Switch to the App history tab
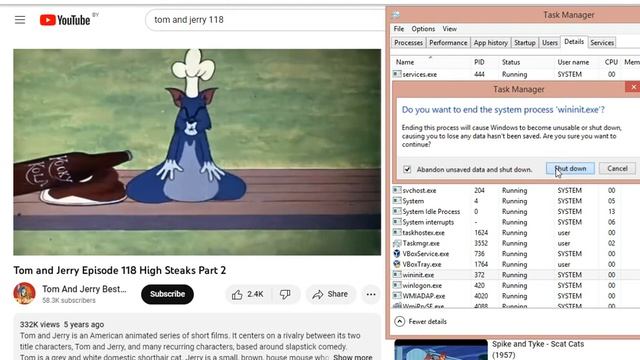This screenshot has height=360, width=640. (491, 42)
